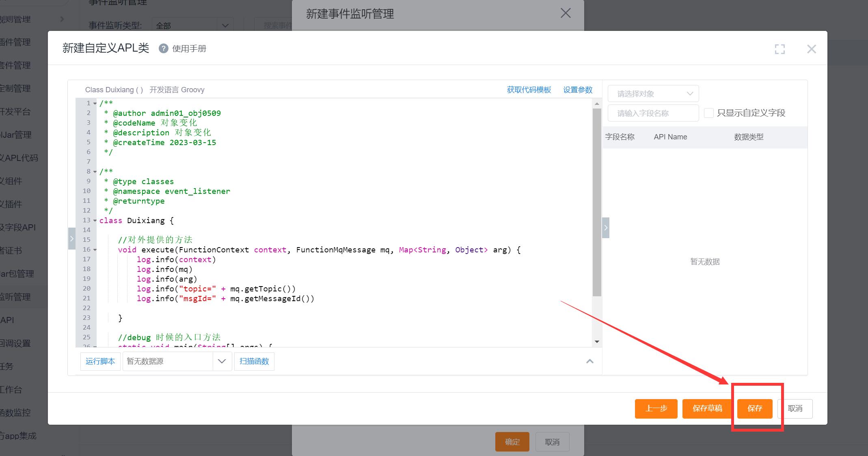Place cursor on line 20 log.info topic

tap(216, 289)
